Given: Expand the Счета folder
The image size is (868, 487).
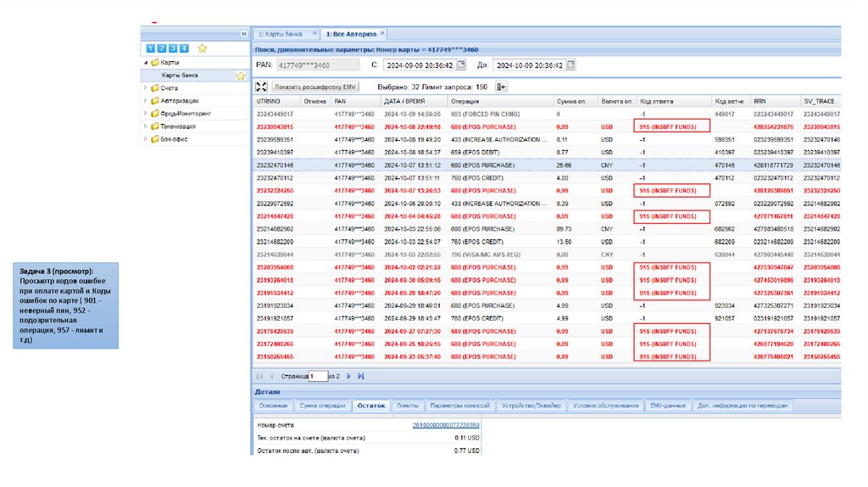Looking at the screenshot, I should pyautogui.click(x=145, y=87).
